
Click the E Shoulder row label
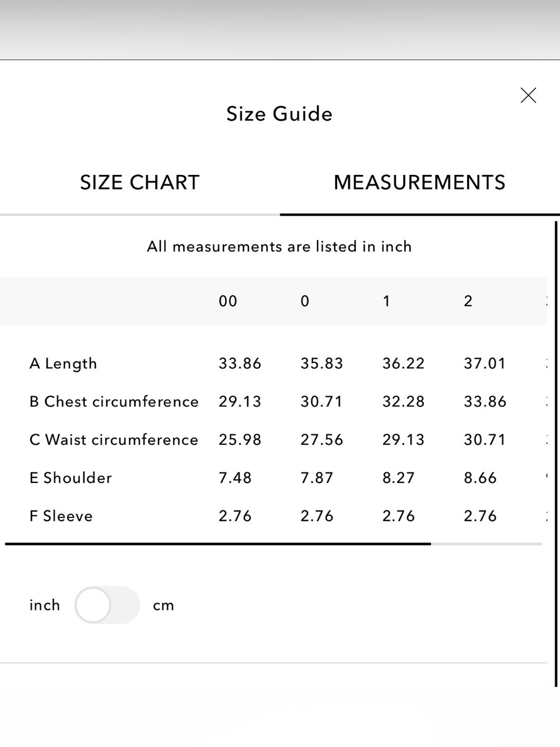[71, 478]
